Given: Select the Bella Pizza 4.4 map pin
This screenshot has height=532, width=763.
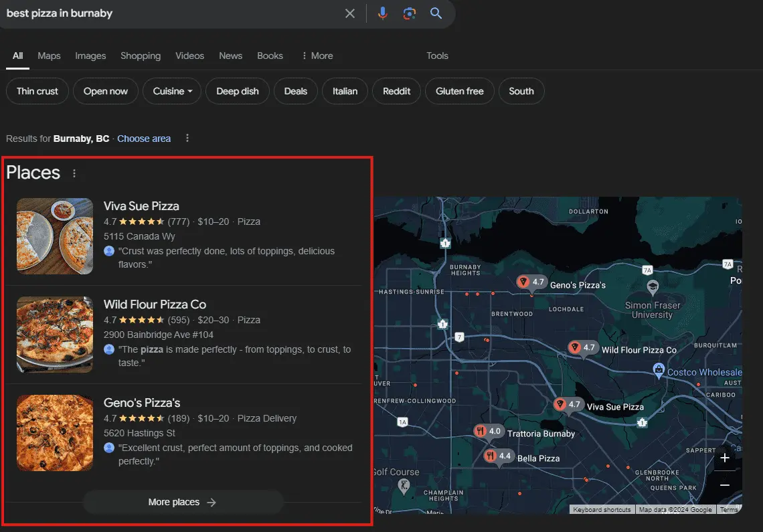Looking at the screenshot, I should 498,456.
